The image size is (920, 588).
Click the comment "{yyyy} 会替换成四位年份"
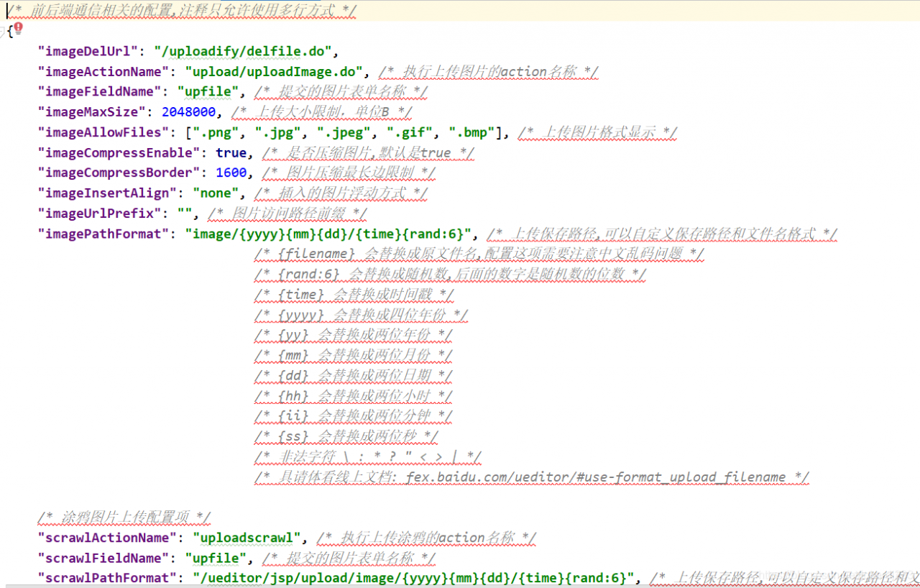pos(362,314)
